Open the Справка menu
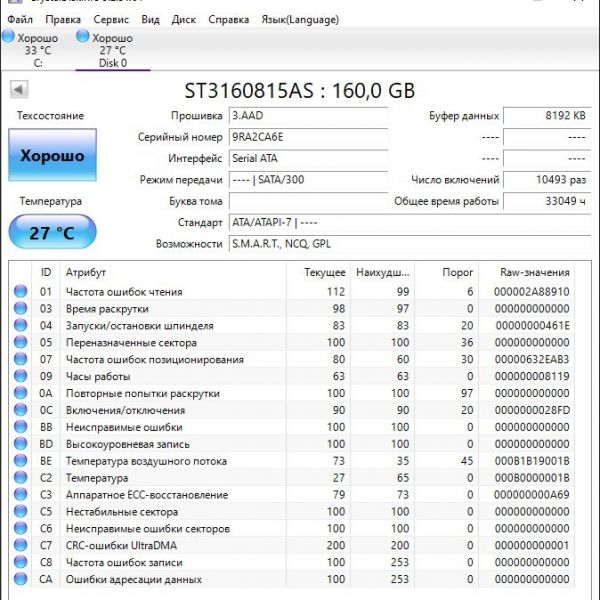The width and height of the screenshot is (600, 600). click(x=228, y=19)
